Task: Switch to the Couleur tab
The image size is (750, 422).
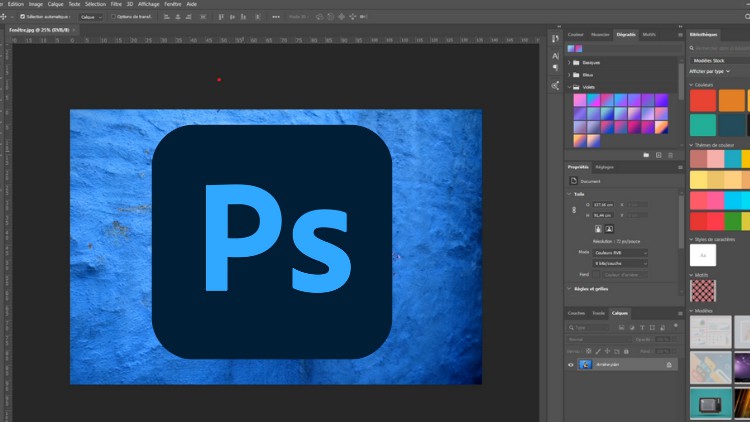Action: click(575, 34)
